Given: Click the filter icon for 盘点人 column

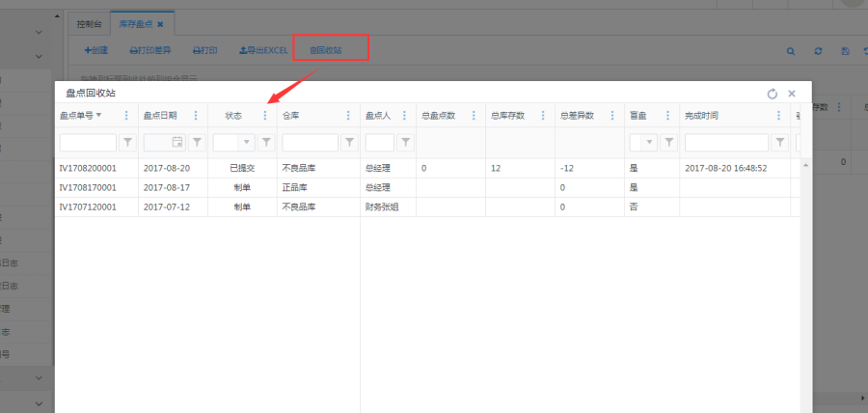Looking at the screenshot, I should pyautogui.click(x=406, y=143).
